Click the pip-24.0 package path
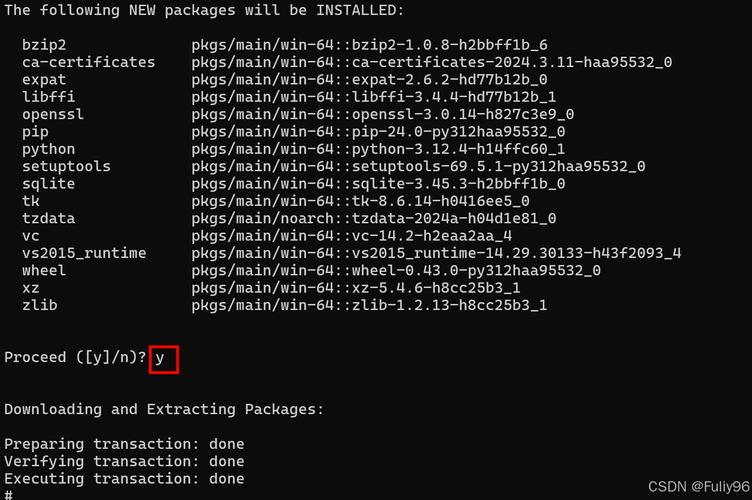 click(378, 131)
